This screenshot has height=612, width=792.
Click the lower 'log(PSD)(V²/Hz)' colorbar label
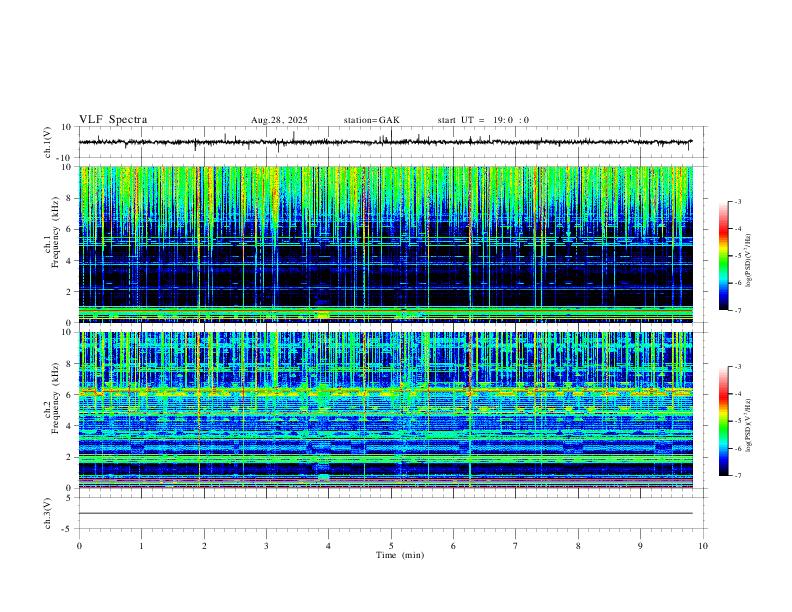pos(749,425)
